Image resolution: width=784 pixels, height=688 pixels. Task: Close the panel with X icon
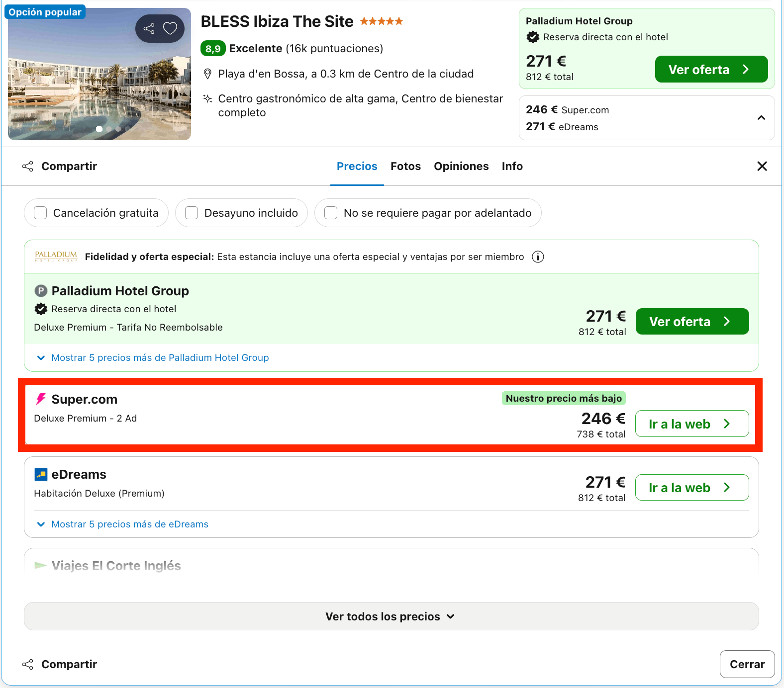[x=762, y=166]
